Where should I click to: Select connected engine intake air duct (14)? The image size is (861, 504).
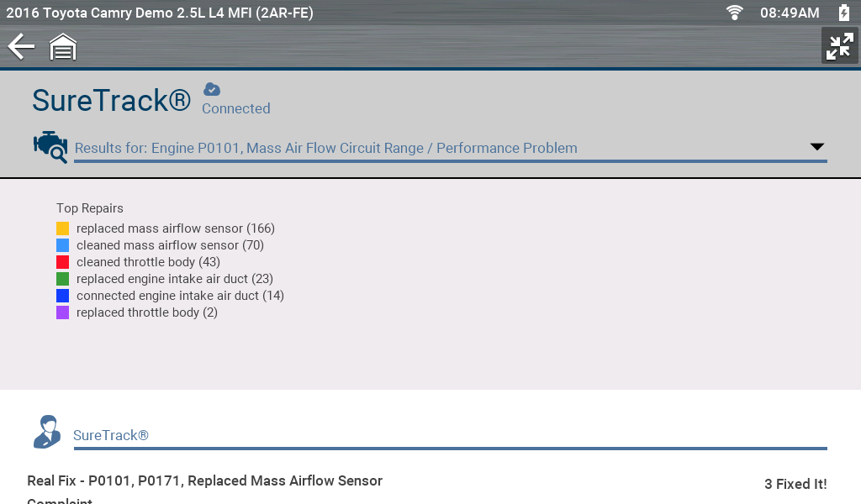pos(180,296)
